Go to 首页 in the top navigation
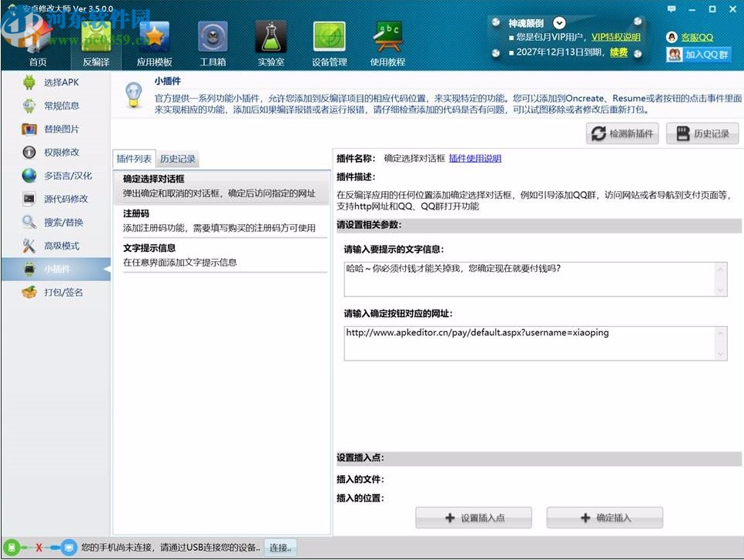The width and height of the screenshot is (744, 560). point(37,42)
